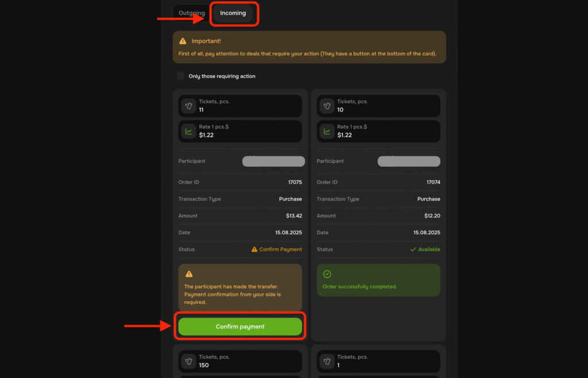This screenshot has width=588, height=378.
Task: Open the Incoming tab
Action: tap(233, 13)
